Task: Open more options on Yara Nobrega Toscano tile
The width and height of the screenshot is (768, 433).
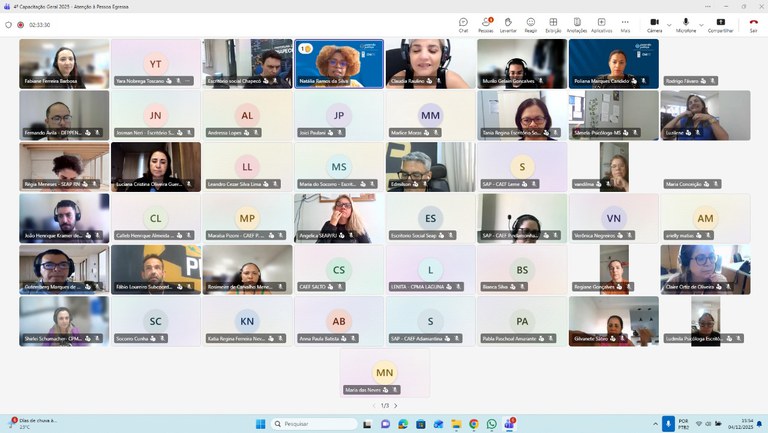Action: (x=188, y=81)
